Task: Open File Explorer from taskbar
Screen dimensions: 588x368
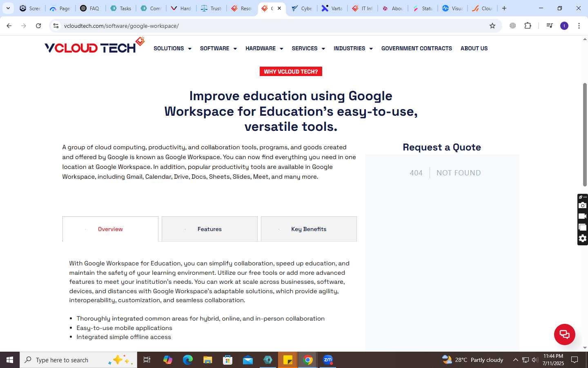Action: click(208, 360)
